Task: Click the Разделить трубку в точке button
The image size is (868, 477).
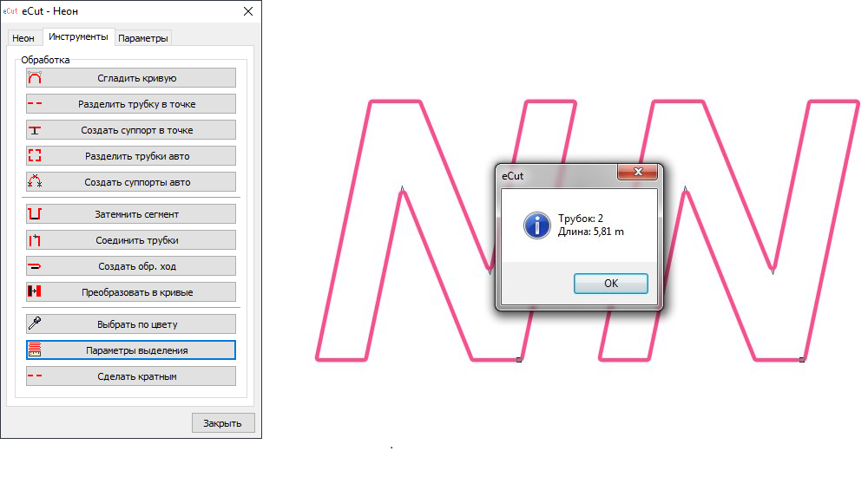Action: (131, 104)
